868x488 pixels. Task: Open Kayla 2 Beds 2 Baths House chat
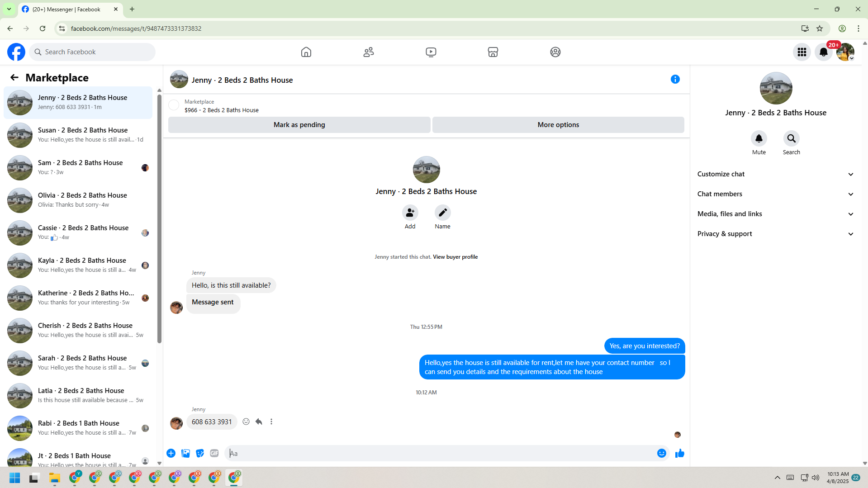click(x=78, y=265)
